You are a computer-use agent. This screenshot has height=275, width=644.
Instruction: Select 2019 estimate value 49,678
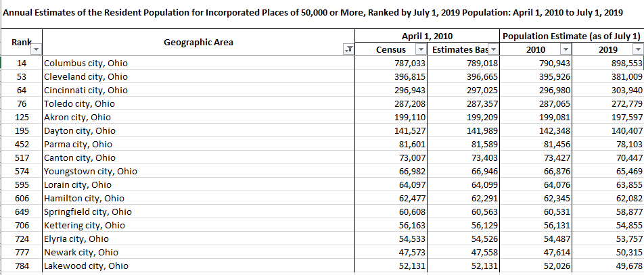(608, 266)
